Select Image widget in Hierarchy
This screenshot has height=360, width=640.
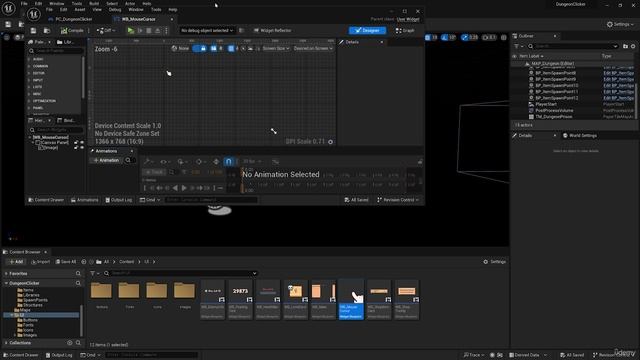click(x=51, y=148)
